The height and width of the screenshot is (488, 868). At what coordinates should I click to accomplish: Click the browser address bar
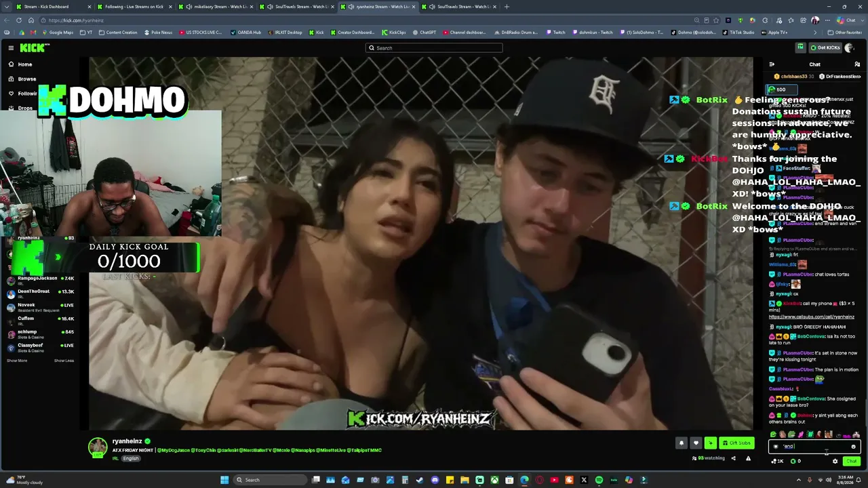point(366,20)
